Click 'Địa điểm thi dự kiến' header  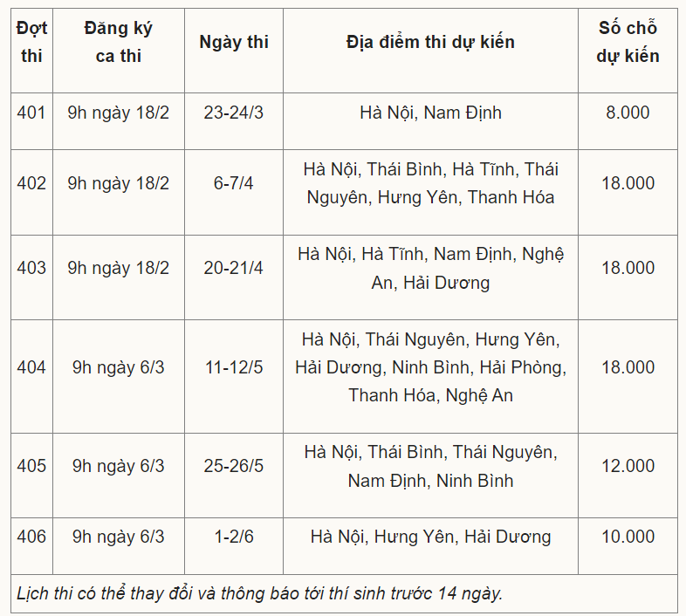[430, 42]
